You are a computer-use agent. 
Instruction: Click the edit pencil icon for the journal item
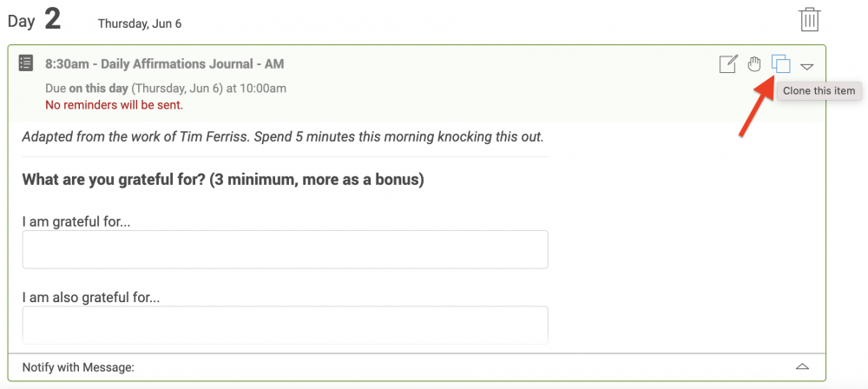click(728, 64)
